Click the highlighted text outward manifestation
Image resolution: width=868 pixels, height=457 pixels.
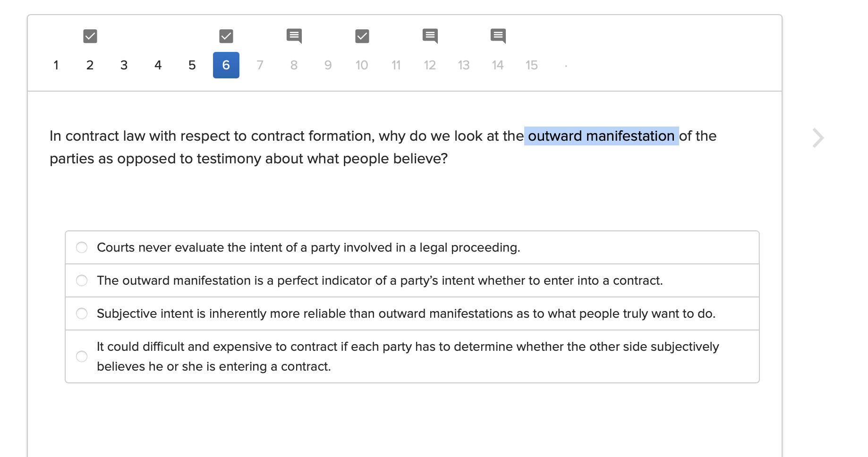[601, 136]
